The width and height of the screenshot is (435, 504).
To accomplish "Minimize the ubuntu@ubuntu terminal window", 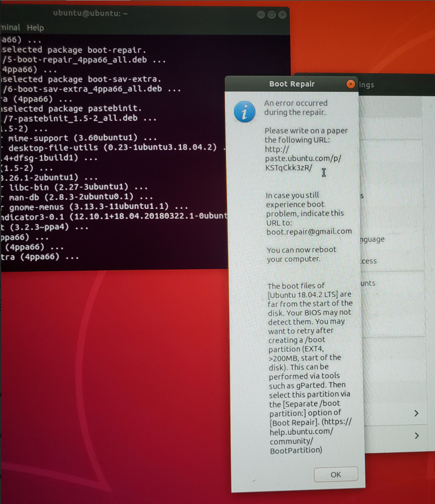I will (261, 14).
